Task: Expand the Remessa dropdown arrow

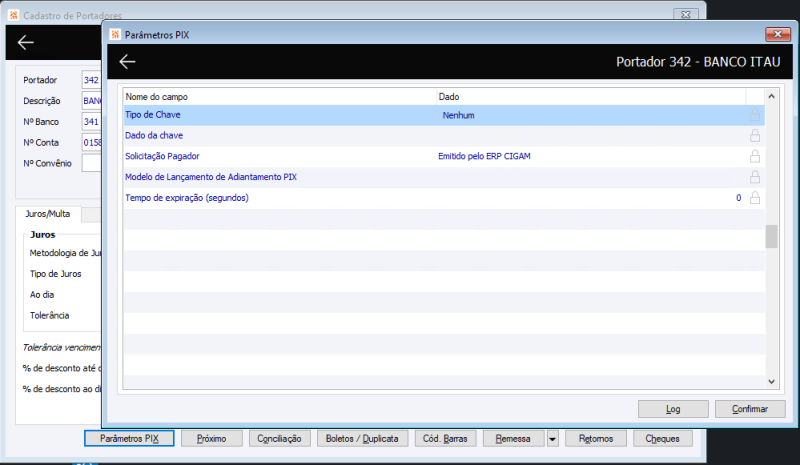Action: tap(552, 438)
